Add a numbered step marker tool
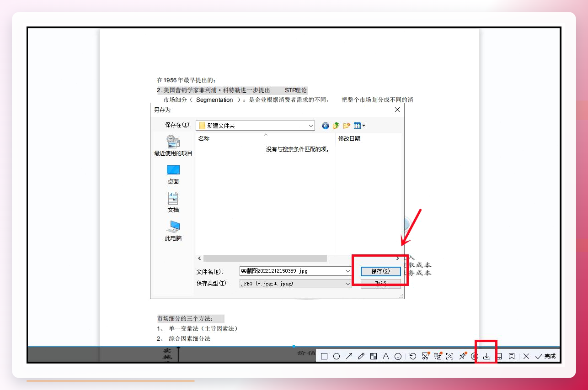588x390 pixels. tap(398, 356)
